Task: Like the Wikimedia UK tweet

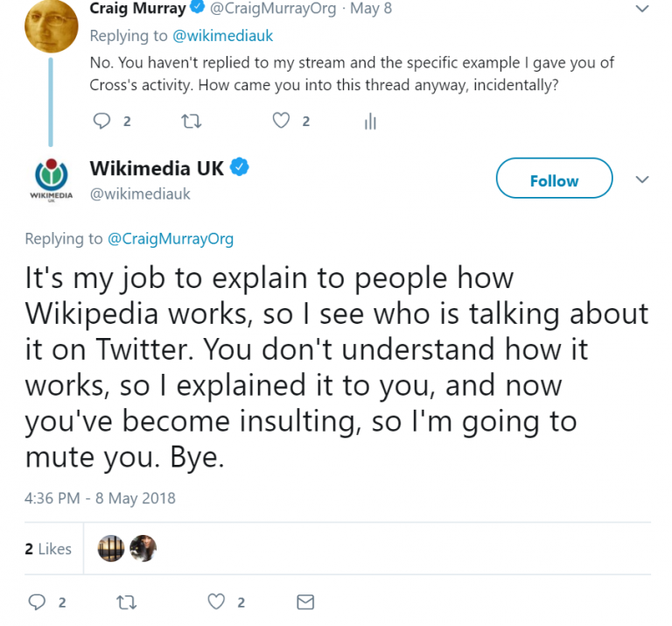Action: (x=216, y=601)
